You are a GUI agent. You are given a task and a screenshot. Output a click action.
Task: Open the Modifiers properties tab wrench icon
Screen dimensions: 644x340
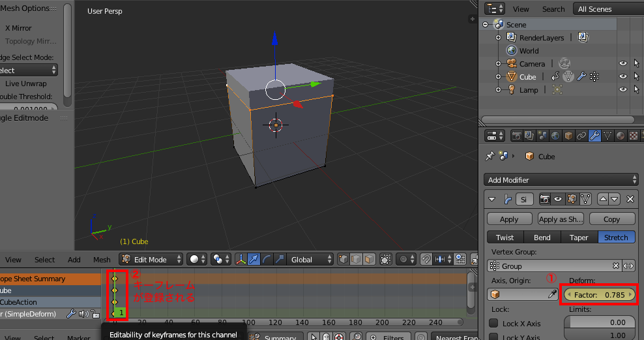pos(594,136)
